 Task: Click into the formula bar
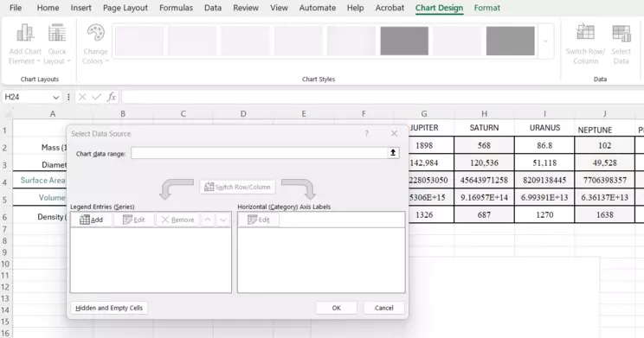point(382,97)
